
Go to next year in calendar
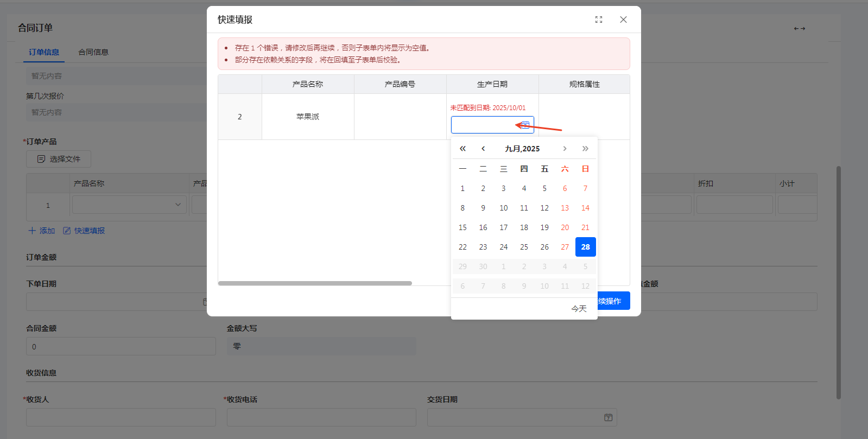point(585,149)
